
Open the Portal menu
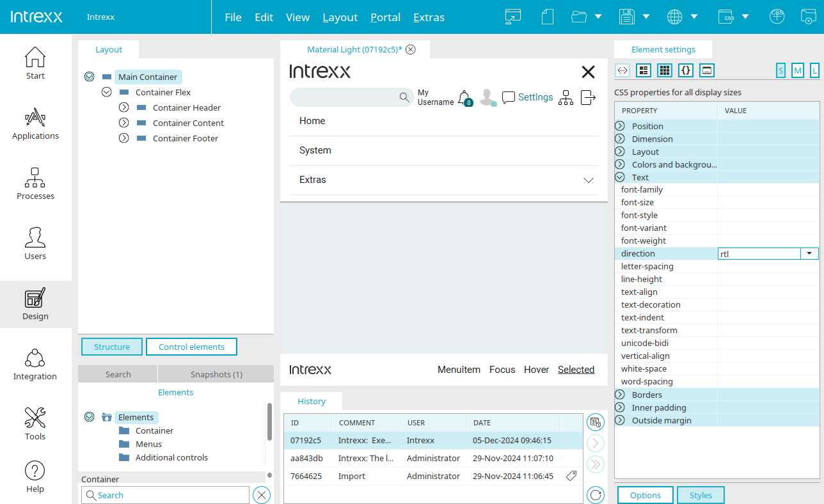[385, 17]
